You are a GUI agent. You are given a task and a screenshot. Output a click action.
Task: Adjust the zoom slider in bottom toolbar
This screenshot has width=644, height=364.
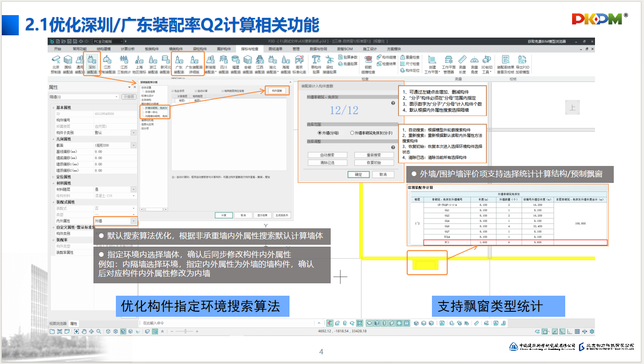[x=185, y=331]
